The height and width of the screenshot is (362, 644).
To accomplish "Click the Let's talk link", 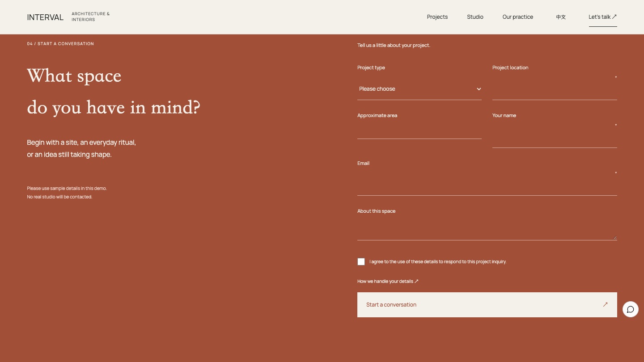I will tap(603, 17).
